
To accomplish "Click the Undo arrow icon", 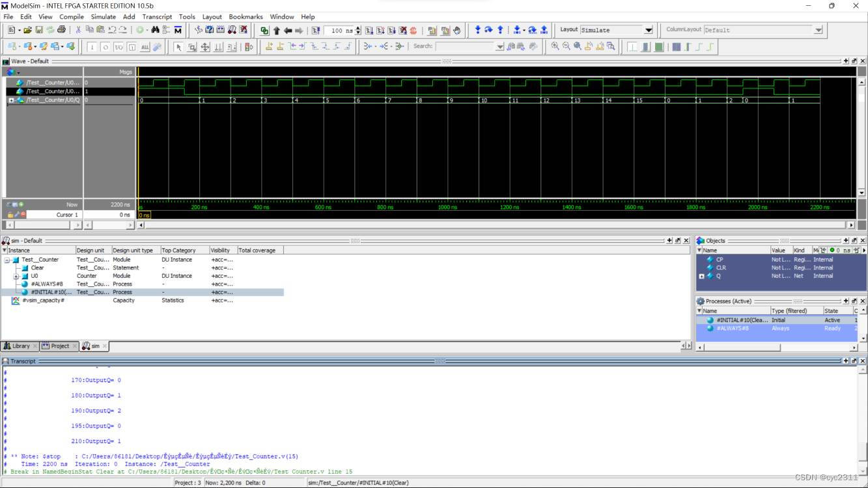I will click(x=112, y=30).
